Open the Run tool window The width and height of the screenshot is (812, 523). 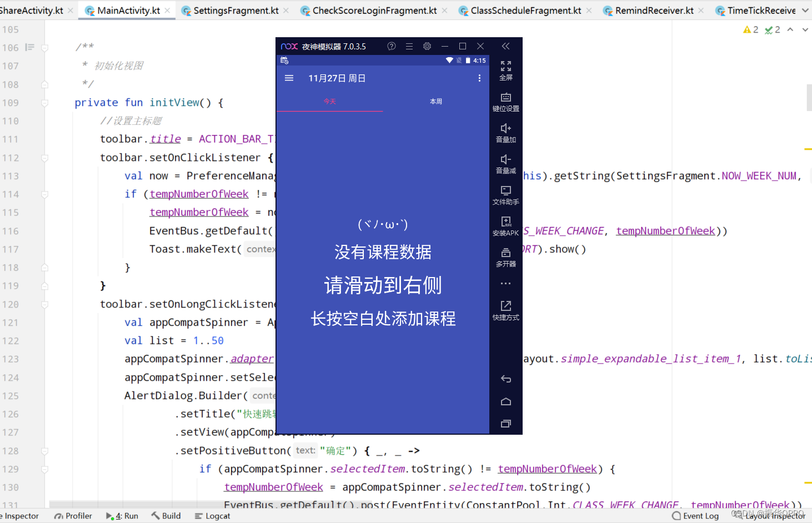coord(122,516)
